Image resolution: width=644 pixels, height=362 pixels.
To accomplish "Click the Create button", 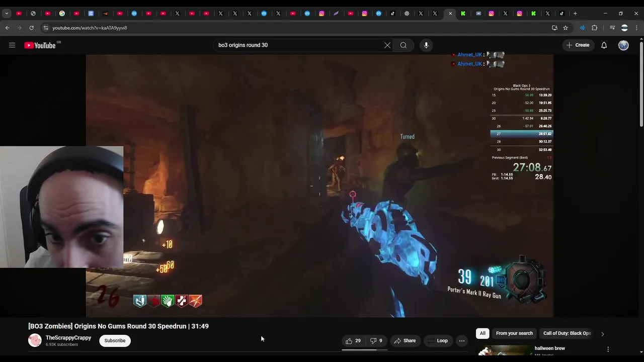I will pos(578,45).
